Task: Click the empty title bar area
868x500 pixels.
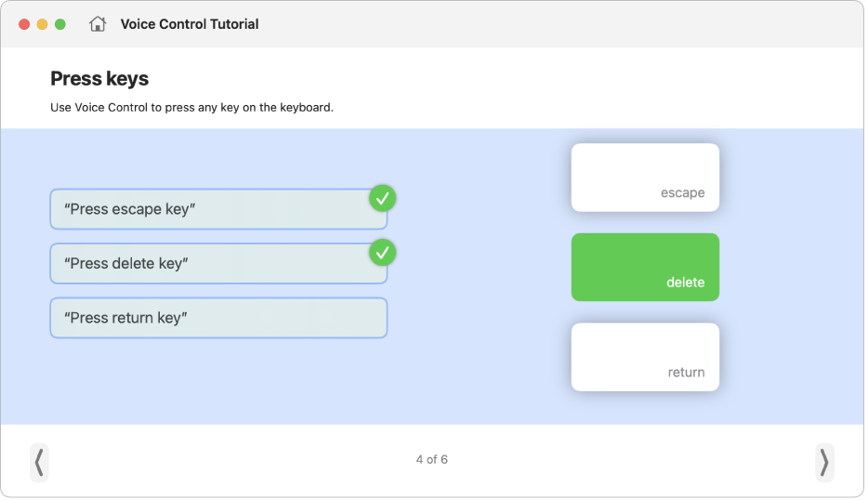Action: click(558, 24)
